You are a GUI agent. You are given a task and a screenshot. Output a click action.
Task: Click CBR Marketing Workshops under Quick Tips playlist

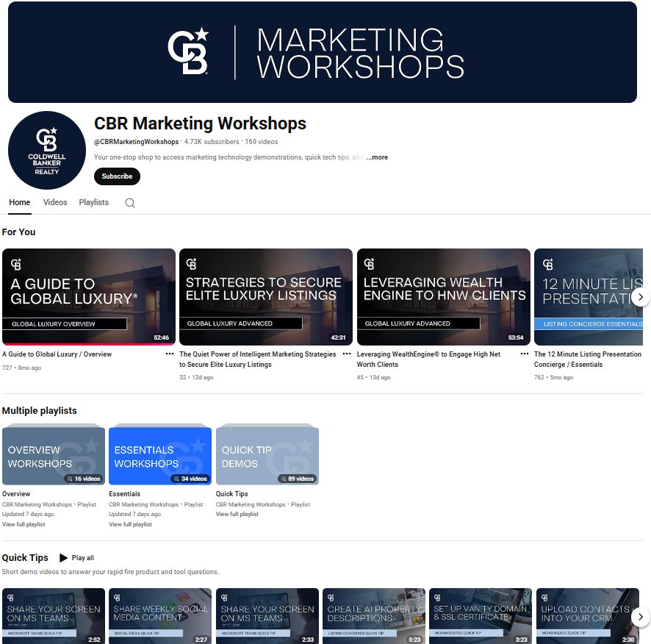tap(251, 504)
